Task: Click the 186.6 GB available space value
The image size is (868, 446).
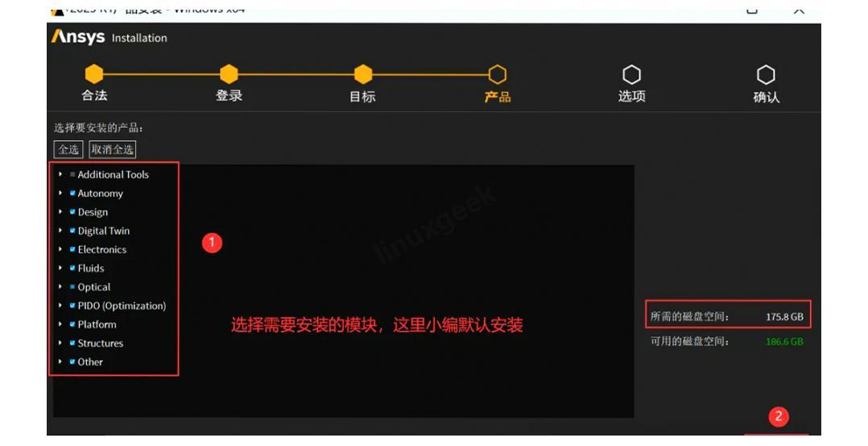Action: click(x=784, y=341)
